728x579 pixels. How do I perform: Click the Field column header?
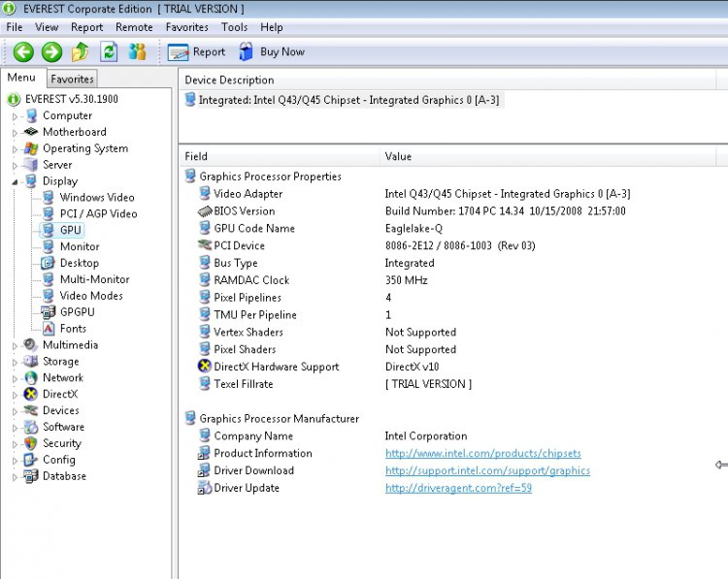[x=280, y=156]
